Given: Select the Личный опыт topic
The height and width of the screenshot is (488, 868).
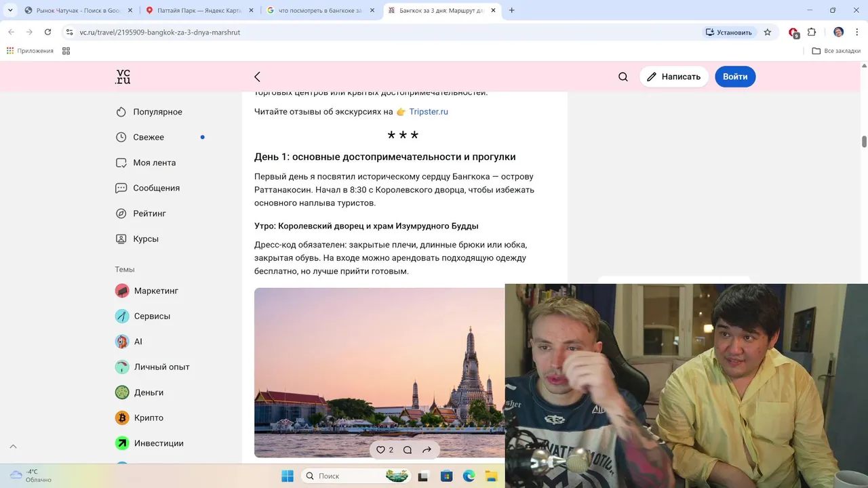Looking at the screenshot, I should tap(153, 367).
